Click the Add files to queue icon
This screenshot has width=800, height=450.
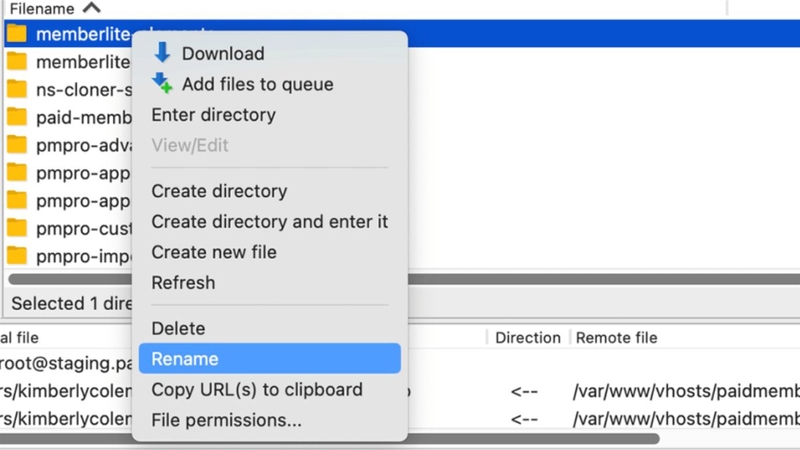pyautogui.click(x=162, y=84)
